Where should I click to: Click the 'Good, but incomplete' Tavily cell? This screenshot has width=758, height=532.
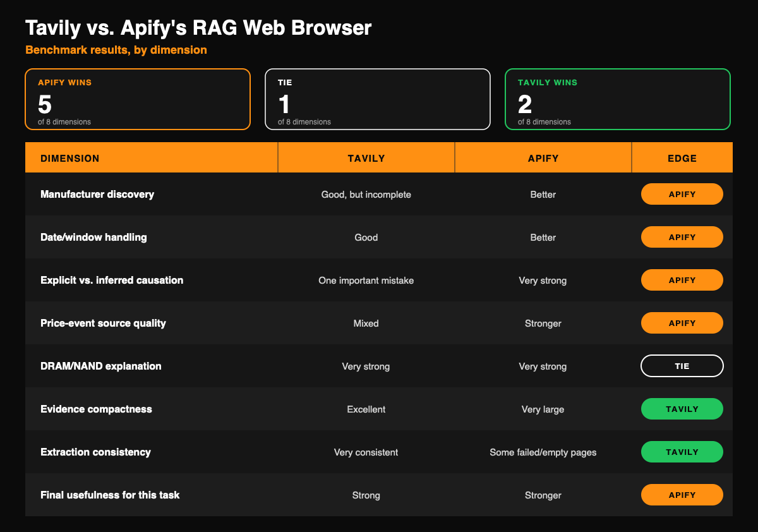click(x=366, y=195)
